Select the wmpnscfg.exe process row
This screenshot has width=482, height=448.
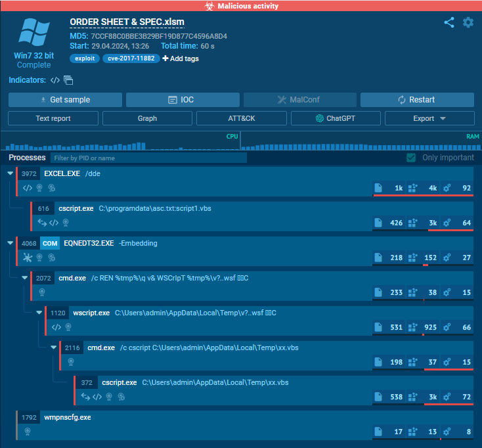[x=244, y=425]
